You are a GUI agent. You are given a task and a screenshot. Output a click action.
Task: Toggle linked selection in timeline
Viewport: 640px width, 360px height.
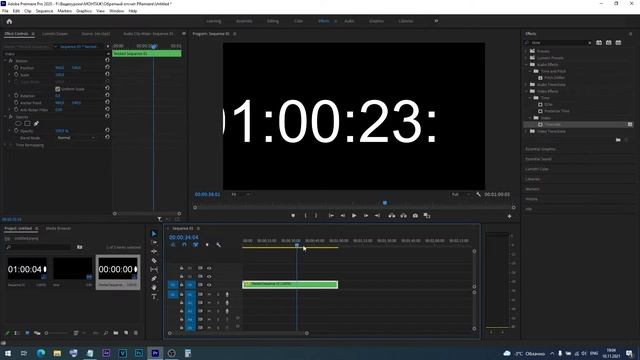tap(196, 244)
